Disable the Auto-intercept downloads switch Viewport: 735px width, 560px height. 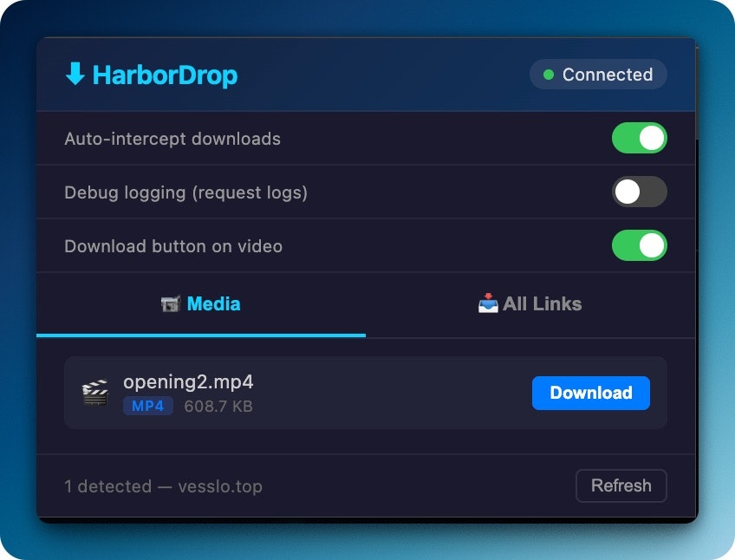click(639, 138)
